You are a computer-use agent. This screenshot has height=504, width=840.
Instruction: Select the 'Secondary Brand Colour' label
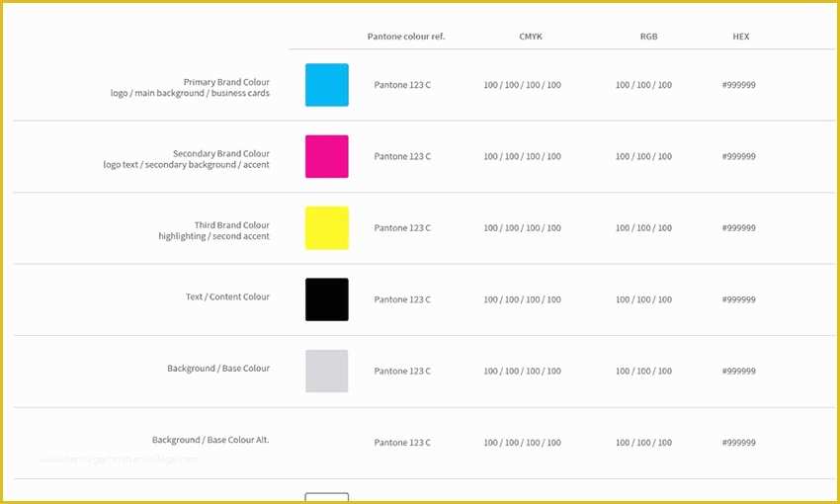coord(221,154)
